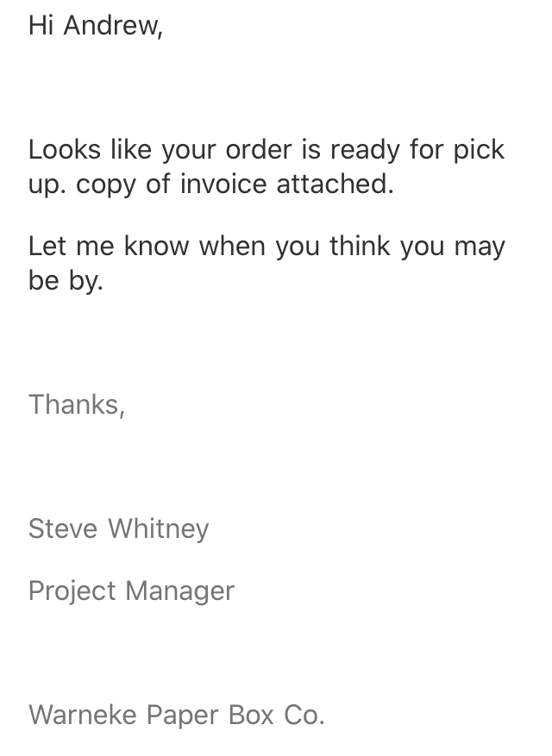Click the company name word "Warneke"
The image size is (552, 756).
[x=83, y=714]
